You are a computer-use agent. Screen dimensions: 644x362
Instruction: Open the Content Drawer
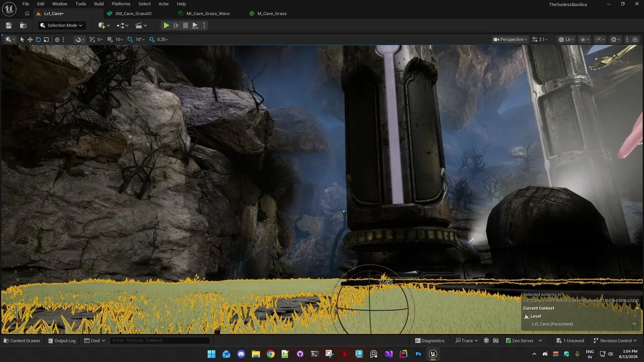point(22,340)
